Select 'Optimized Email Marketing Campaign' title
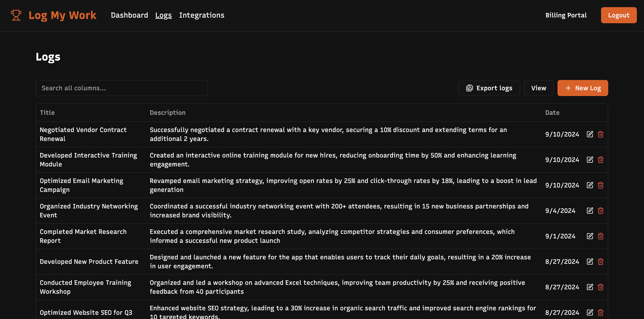Screen dimensions: 644x319 [x=81, y=185]
